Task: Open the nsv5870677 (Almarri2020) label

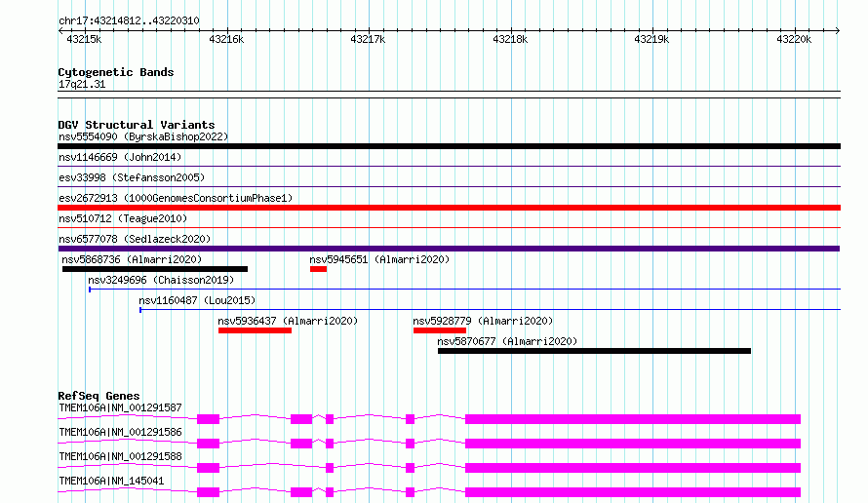Action: coord(507,341)
